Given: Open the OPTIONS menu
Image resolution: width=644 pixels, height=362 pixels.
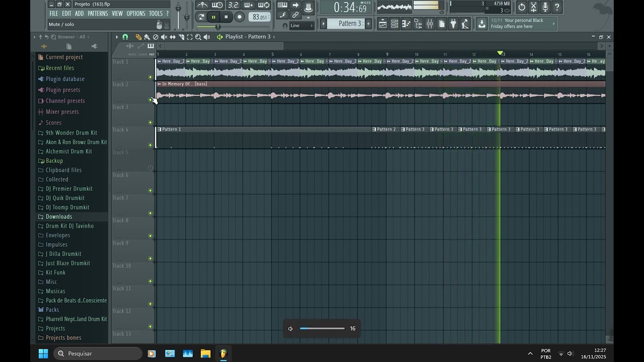Looking at the screenshot, I should pos(136,14).
